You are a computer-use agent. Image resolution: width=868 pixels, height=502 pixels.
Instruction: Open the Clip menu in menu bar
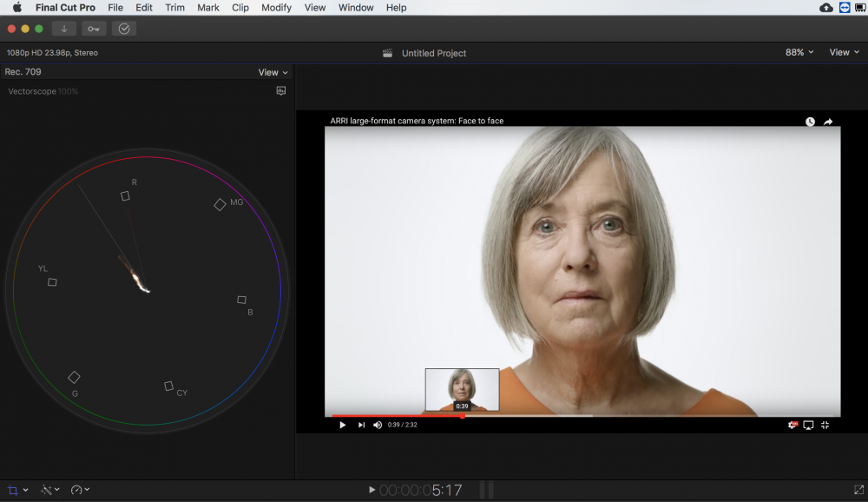click(x=240, y=8)
